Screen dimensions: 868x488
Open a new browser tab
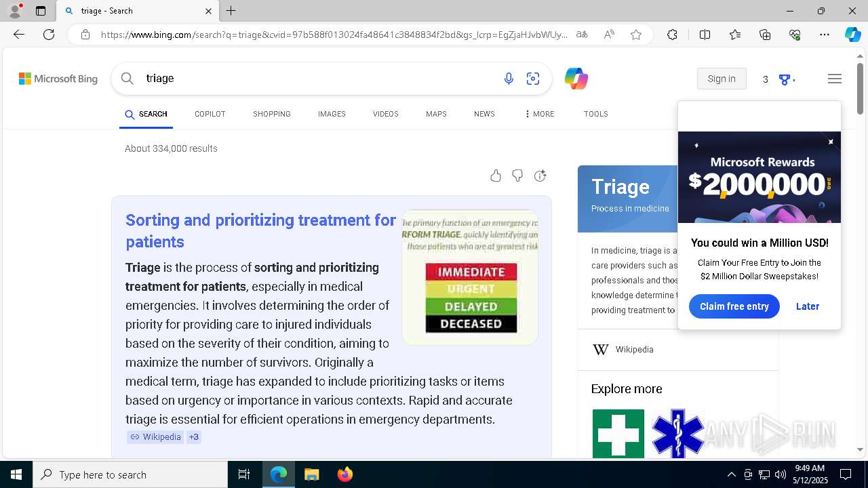click(231, 11)
